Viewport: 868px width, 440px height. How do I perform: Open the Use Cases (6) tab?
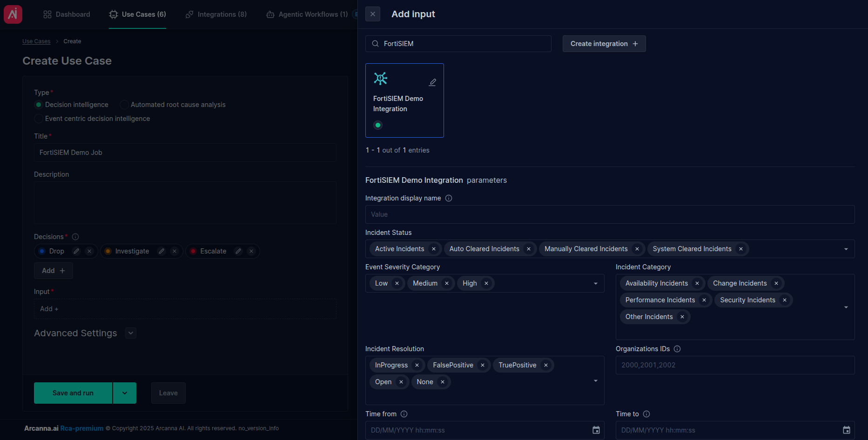point(137,14)
